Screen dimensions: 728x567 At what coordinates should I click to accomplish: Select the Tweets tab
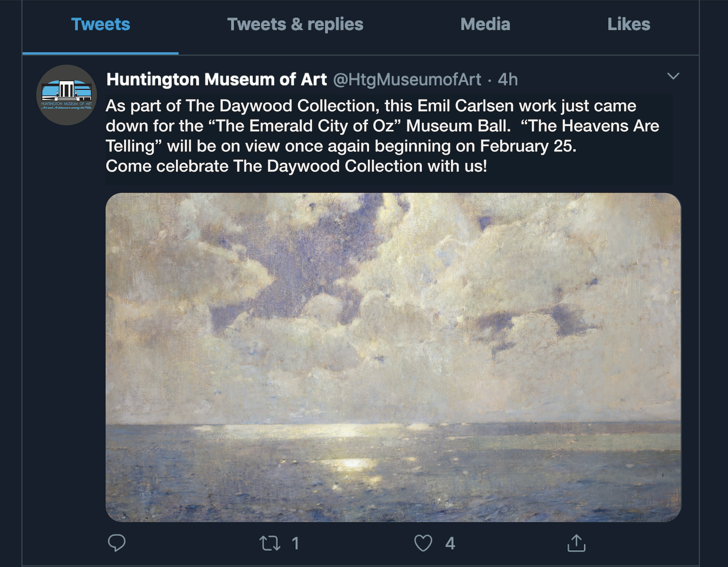point(100,24)
